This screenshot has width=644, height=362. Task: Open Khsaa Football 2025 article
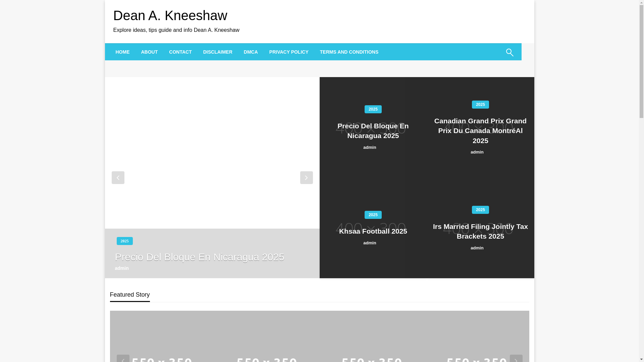click(x=373, y=231)
